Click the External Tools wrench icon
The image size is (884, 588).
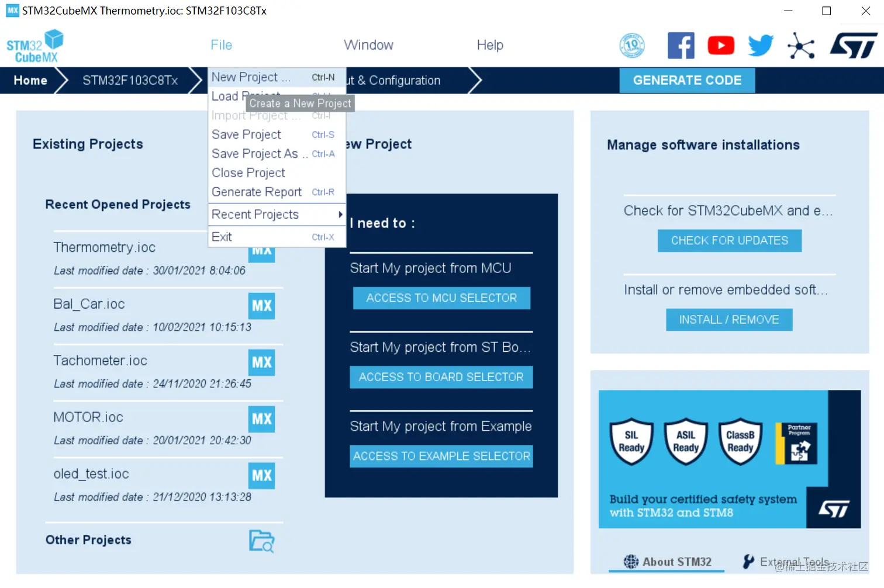[x=748, y=562]
